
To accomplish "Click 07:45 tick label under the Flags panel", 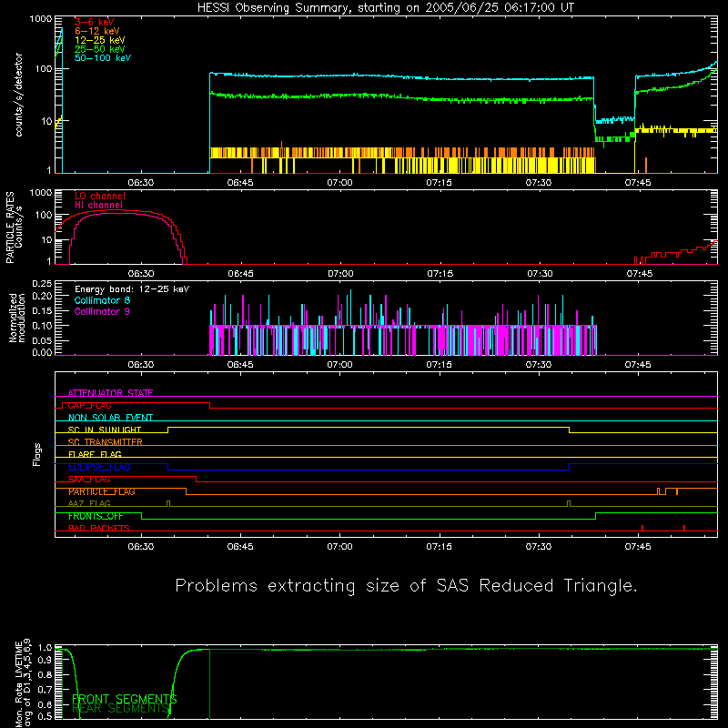I will [x=638, y=547].
